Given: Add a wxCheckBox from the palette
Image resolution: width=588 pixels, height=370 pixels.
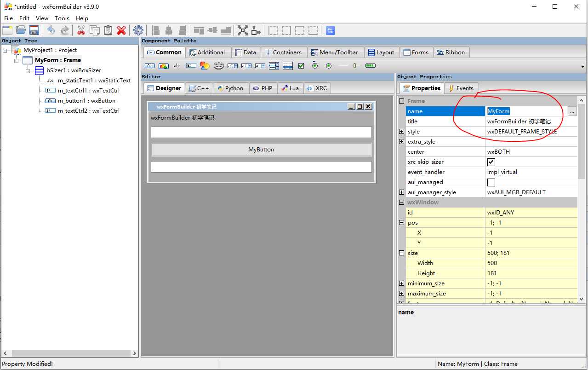Looking at the screenshot, I should point(301,66).
